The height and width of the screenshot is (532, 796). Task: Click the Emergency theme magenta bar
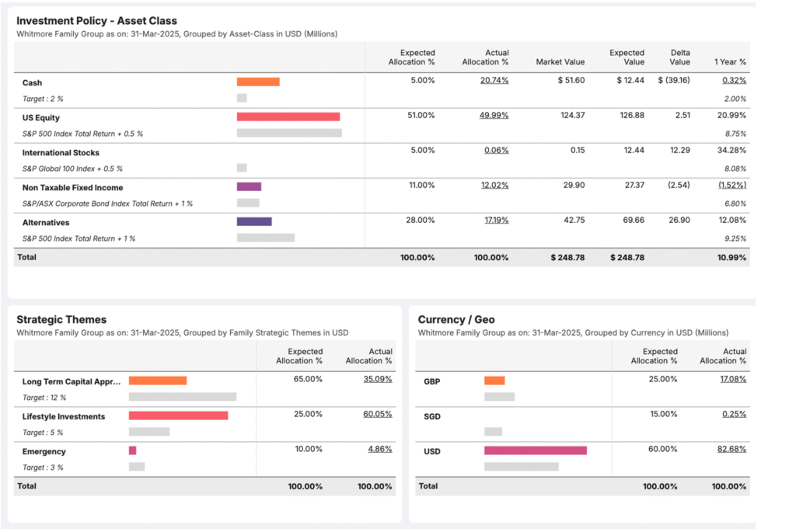click(x=132, y=450)
